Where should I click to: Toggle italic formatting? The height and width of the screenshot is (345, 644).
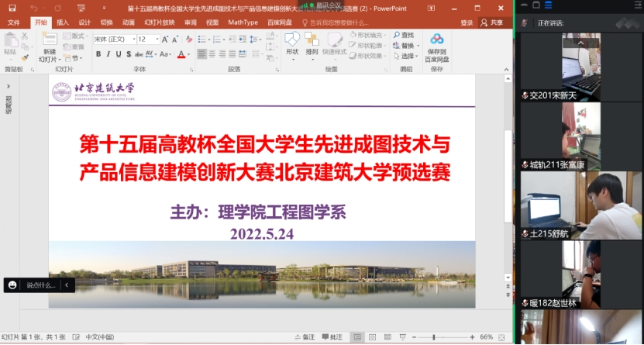(x=108, y=54)
